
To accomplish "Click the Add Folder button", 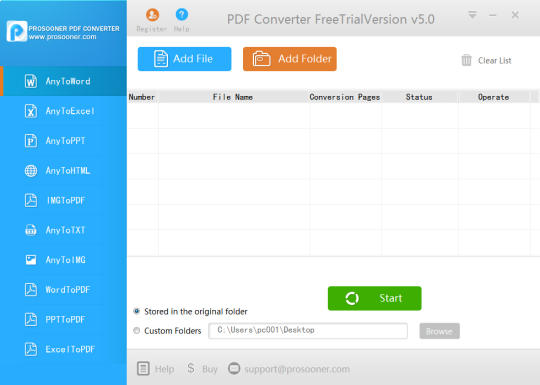I will pos(290,59).
